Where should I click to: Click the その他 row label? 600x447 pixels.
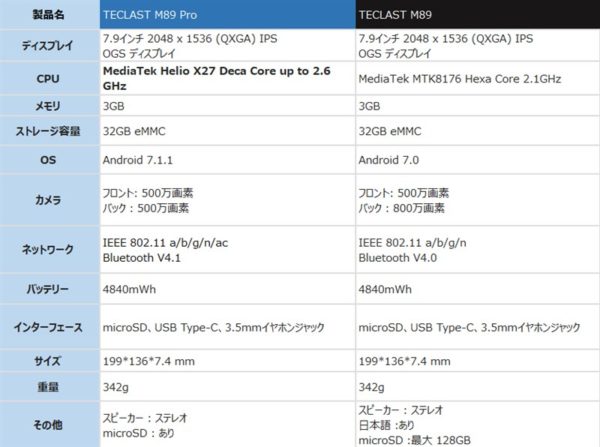[50, 425]
